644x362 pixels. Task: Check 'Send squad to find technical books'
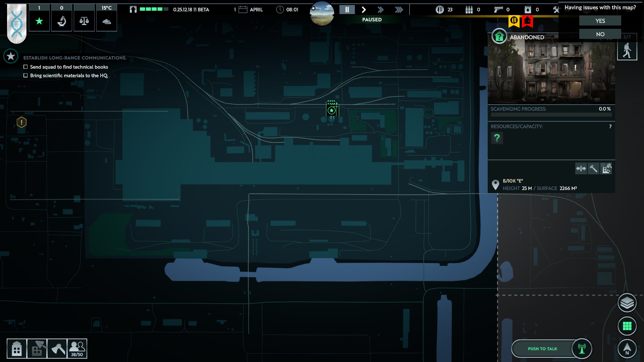click(x=25, y=67)
